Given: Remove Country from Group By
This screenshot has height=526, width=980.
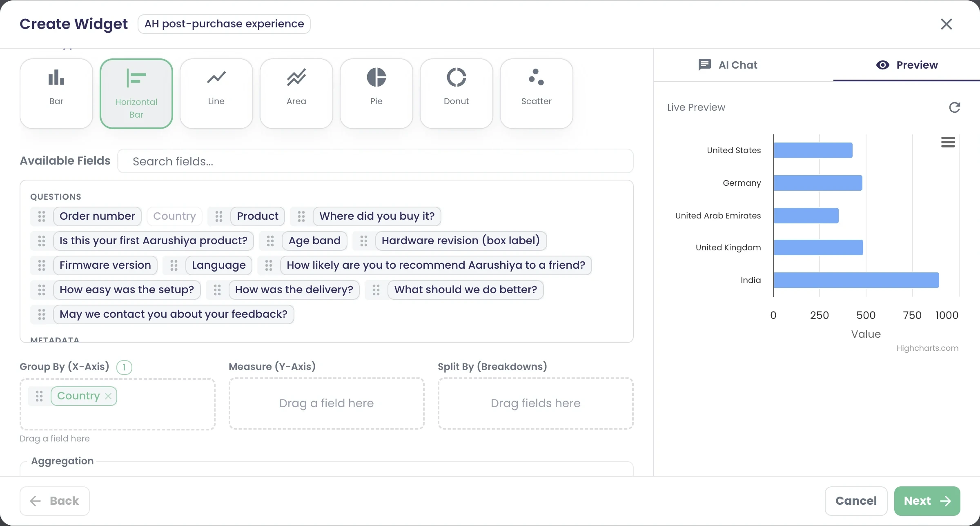Looking at the screenshot, I should coord(108,396).
